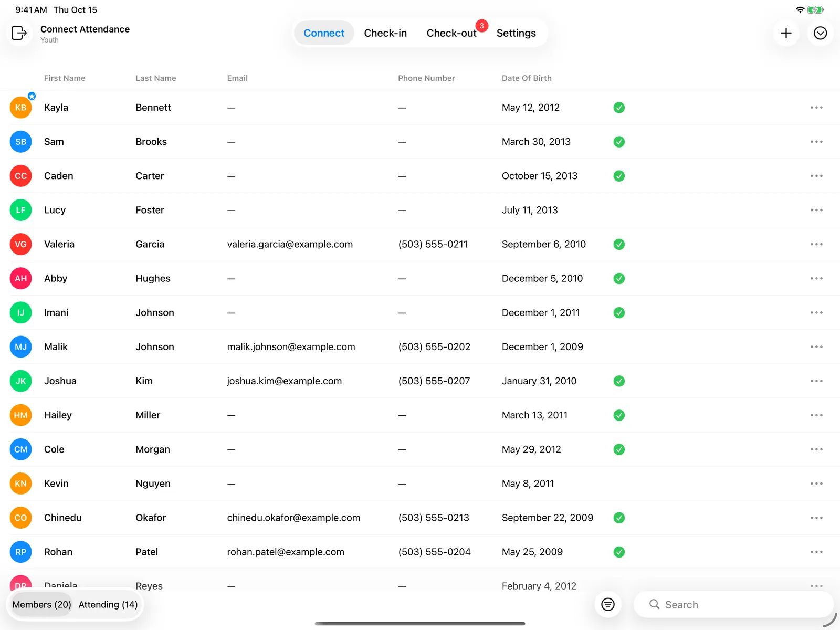The height and width of the screenshot is (630, 840).
Task: Open more options for Lucy Foster
Action: tap(816, 210)
